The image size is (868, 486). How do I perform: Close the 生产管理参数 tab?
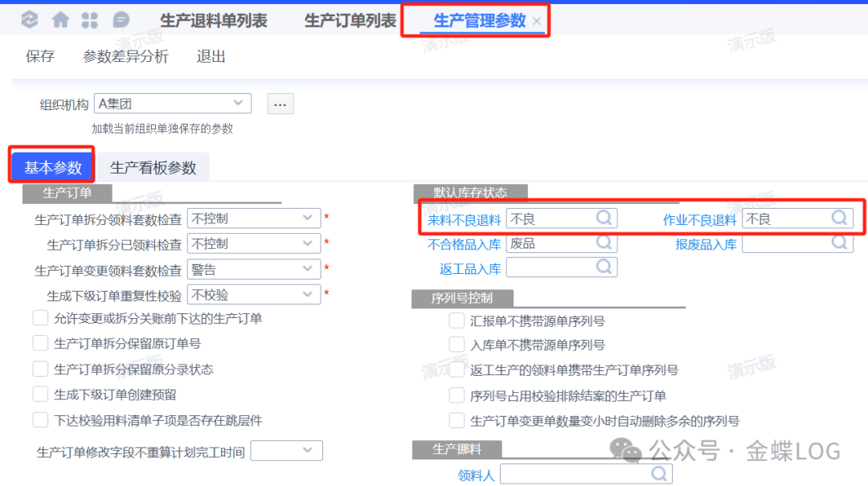(537, 22)
